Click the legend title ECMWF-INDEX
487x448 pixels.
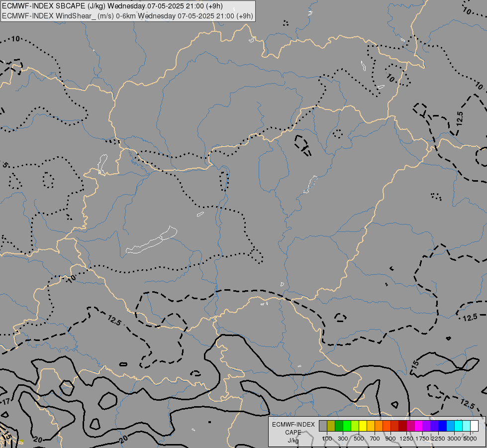click(x=293, y=425)
